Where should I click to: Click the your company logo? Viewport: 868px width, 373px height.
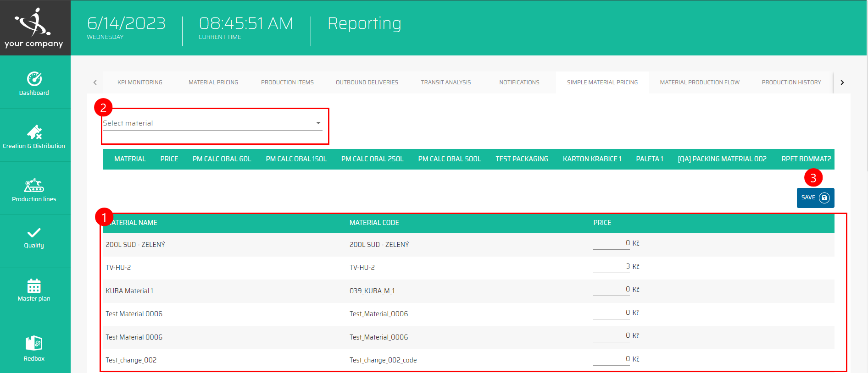34,27
